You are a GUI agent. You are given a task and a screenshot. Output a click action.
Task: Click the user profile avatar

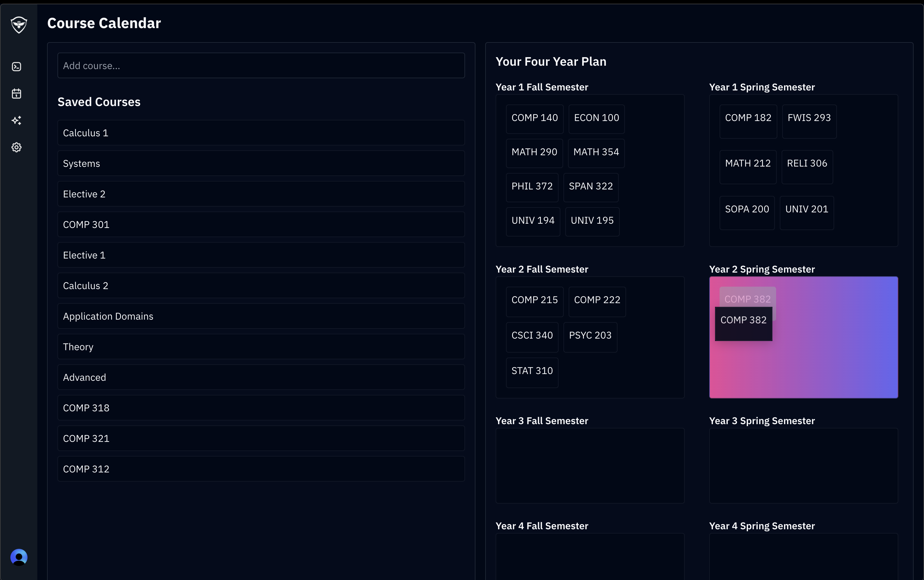[19, 557]
